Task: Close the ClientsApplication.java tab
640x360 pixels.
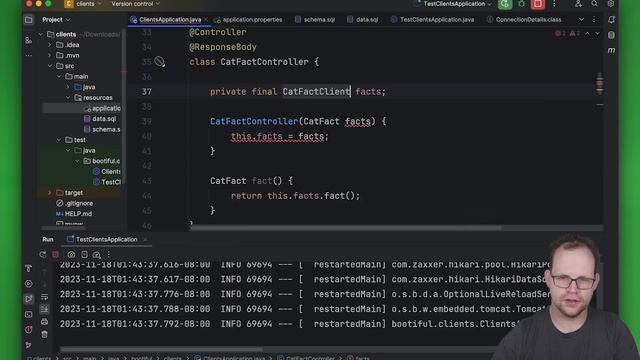Action: click(206, 20)
